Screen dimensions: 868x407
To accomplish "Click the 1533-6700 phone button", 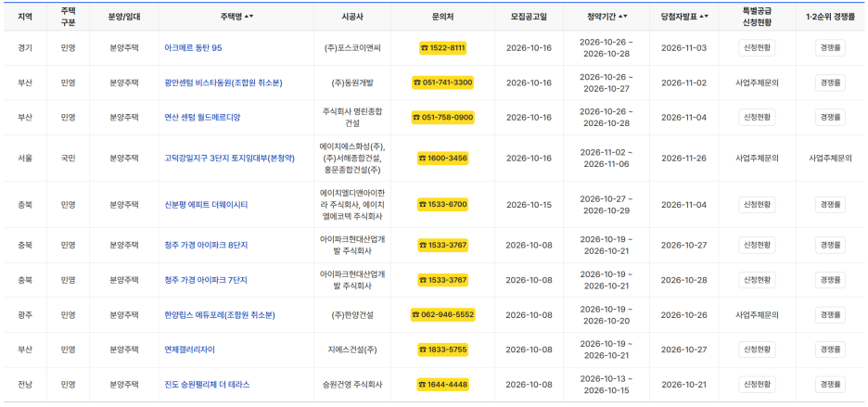I will coord(443,205).
